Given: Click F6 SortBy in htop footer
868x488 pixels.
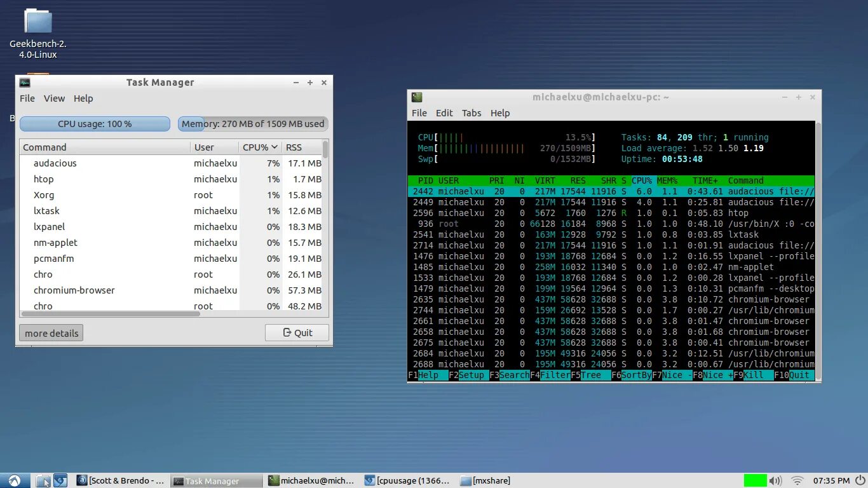Looking at the screenshot, I should [632, 375].
